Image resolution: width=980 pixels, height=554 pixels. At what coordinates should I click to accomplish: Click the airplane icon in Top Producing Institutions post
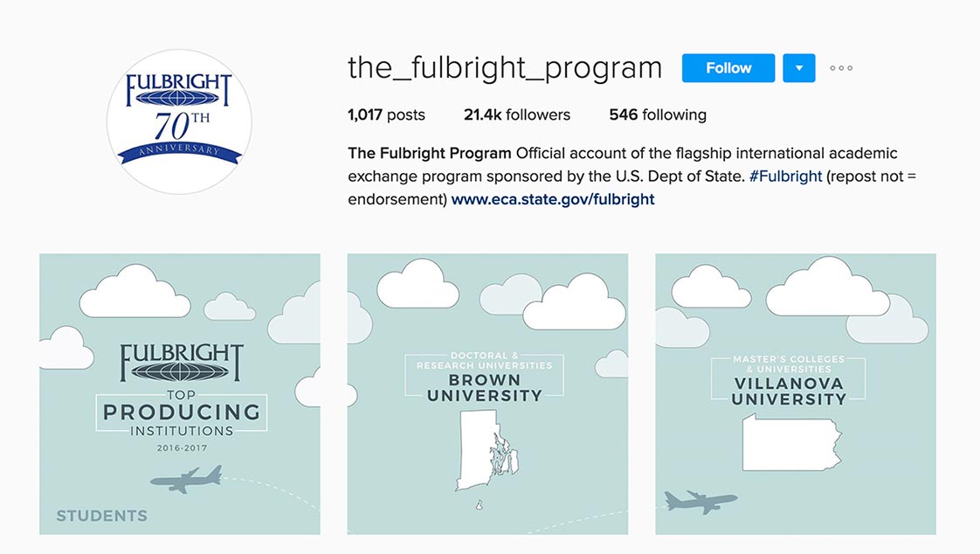186,479
